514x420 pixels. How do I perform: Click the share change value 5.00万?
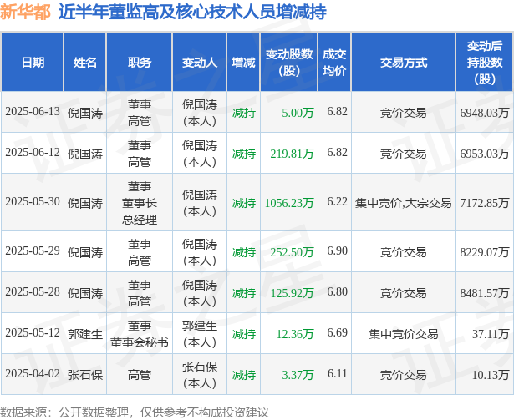(298, 113)
